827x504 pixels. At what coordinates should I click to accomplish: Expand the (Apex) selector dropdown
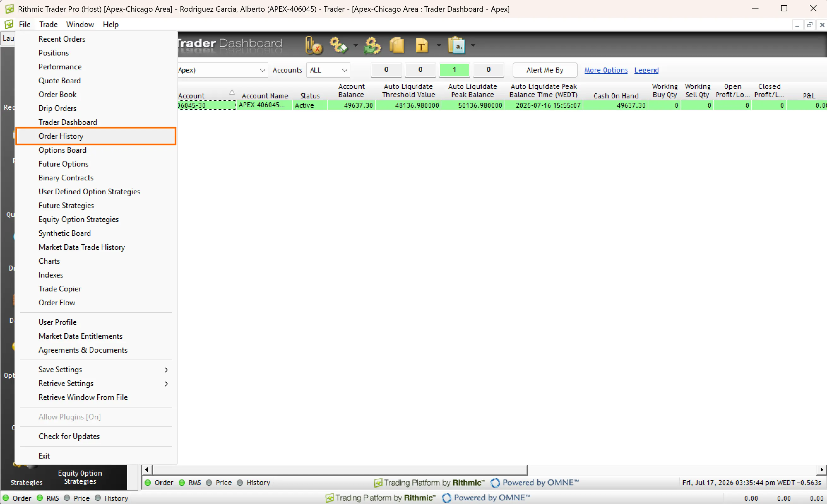point(262,70)
